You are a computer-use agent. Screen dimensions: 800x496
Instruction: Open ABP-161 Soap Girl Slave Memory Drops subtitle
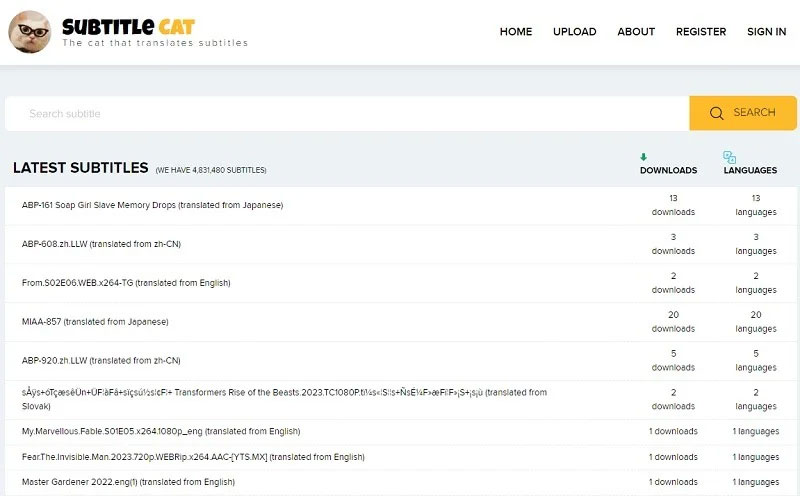point(152,205)
